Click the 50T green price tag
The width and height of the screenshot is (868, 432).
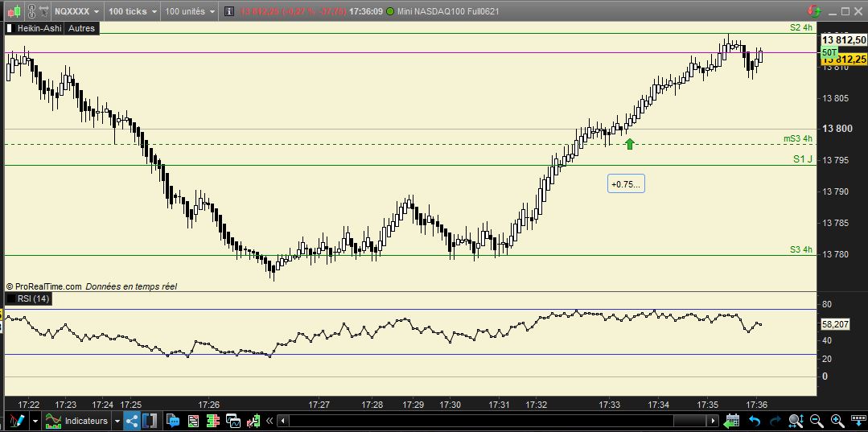click(x=829, y=52)
